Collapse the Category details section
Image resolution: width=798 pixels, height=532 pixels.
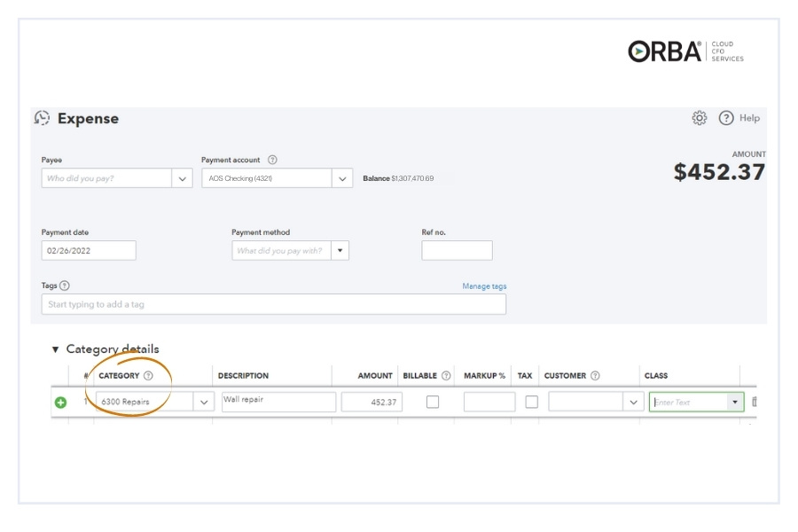click(x=55, y=350)
